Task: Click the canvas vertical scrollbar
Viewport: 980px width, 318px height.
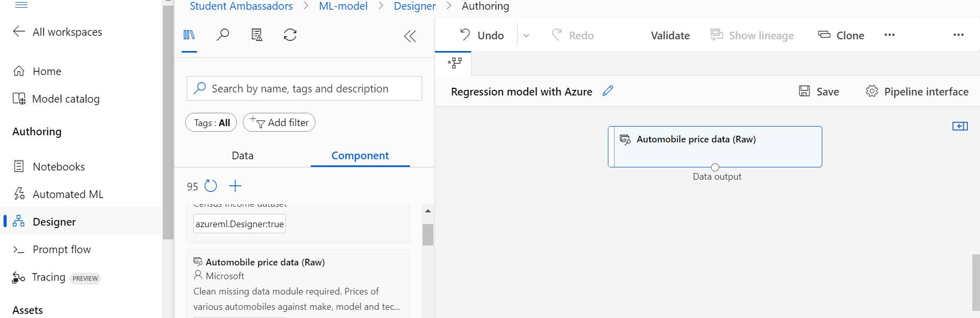Action: (x=976, y=282)
